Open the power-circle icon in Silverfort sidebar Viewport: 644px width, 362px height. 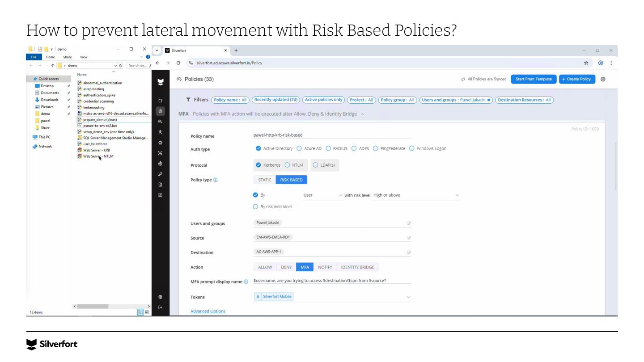coord(161,164)
